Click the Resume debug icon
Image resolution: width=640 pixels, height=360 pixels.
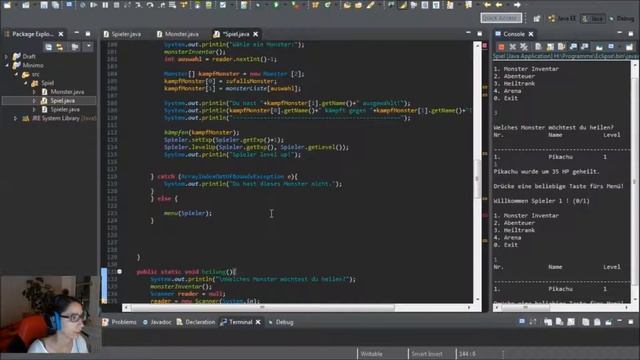point(93,5)
